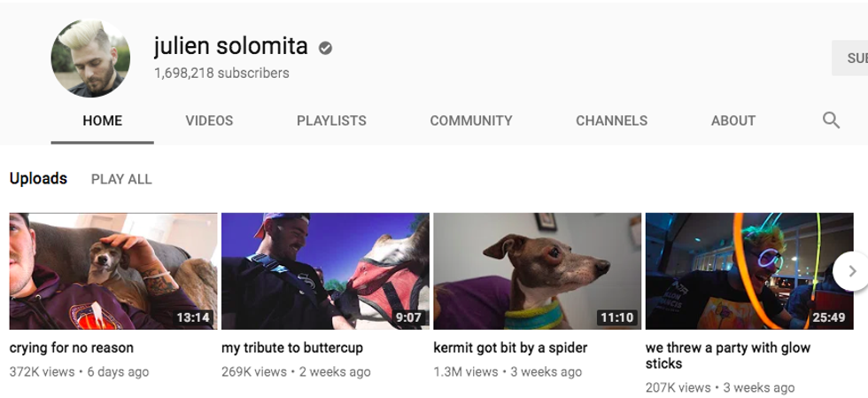Select the Channels tab
Viewport: 868px width, 398px height.
point(612,121)
